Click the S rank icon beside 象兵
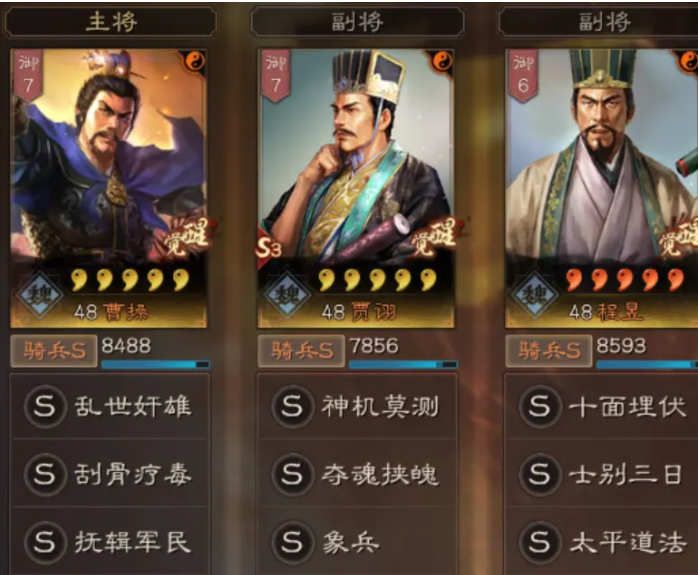Viewport: 698px width, 575px height. click(x=292, y=543)
